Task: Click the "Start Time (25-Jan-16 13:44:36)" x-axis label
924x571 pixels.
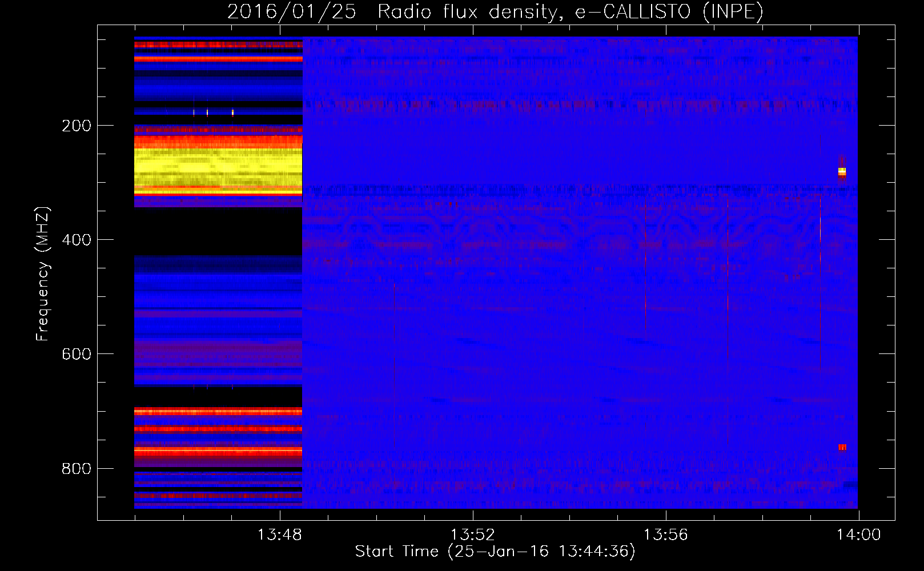Action: tap(495, 552)
